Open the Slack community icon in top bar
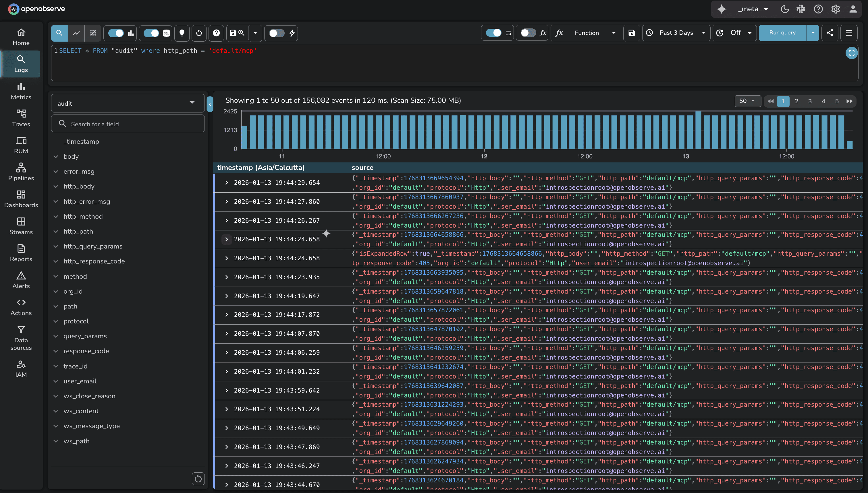This screenshot has width=868, height=493. pos(801,9)
